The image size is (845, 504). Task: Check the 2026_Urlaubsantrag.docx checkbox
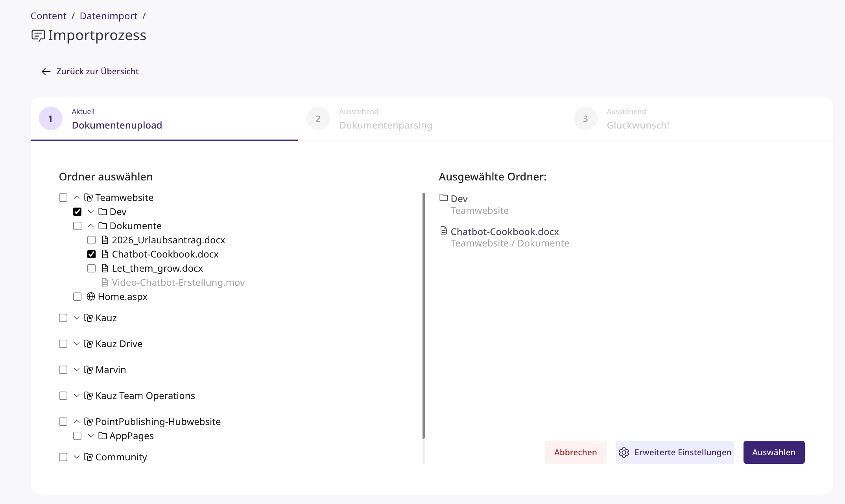[x=91, y=240]
